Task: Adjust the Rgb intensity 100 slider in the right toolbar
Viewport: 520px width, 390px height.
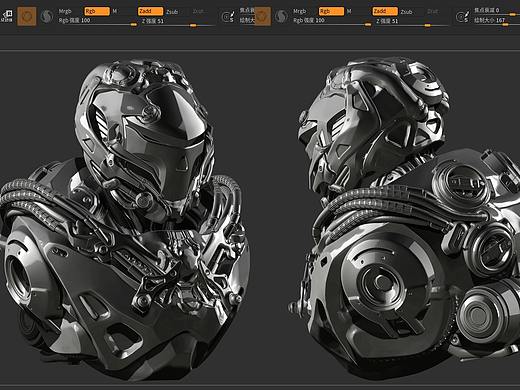Action: [332, 22]
